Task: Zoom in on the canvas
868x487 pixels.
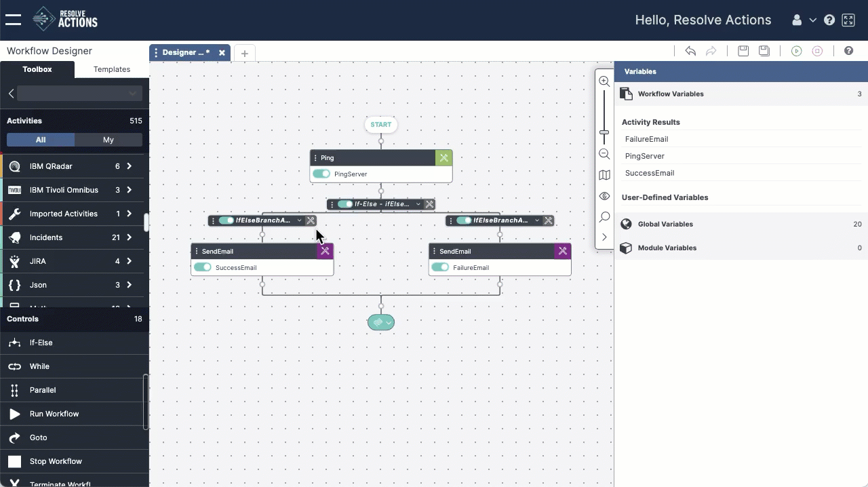Action: 604,81
